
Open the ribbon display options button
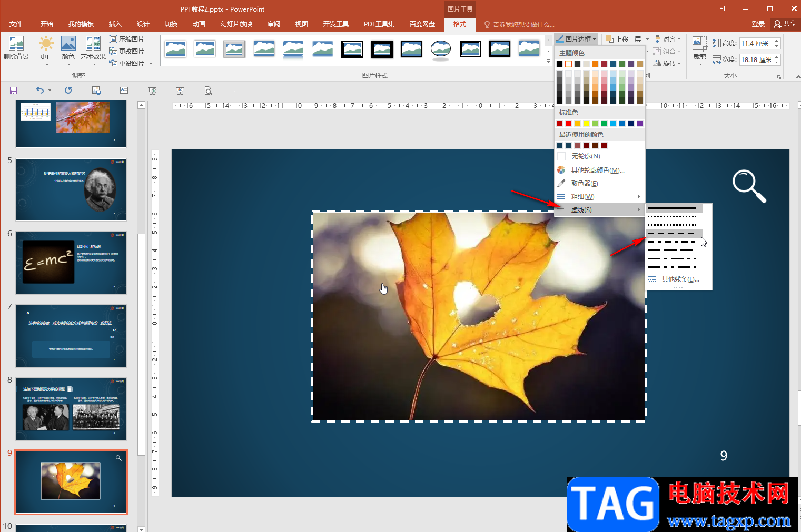click(x=721, y=8)
